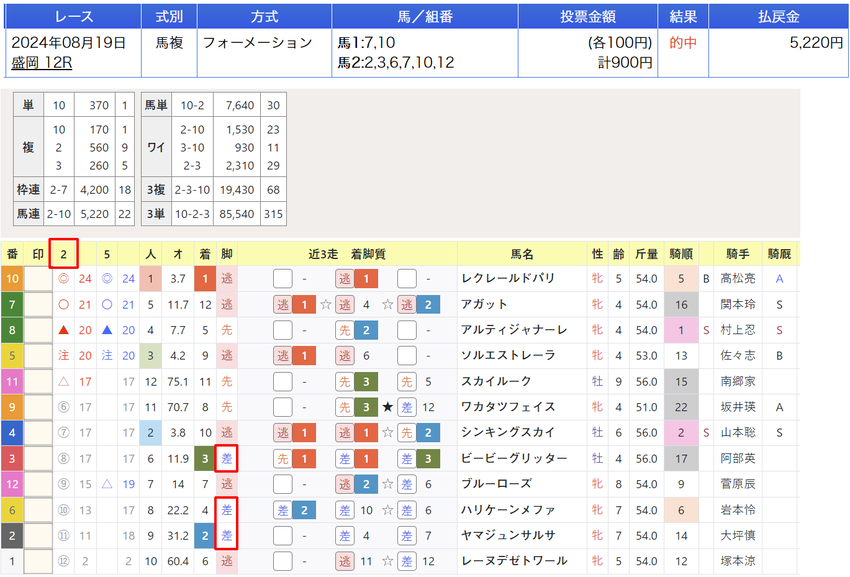Click the 印 box for horse 5
Screen dimensions: 850x577
click(x=38, y=356)
